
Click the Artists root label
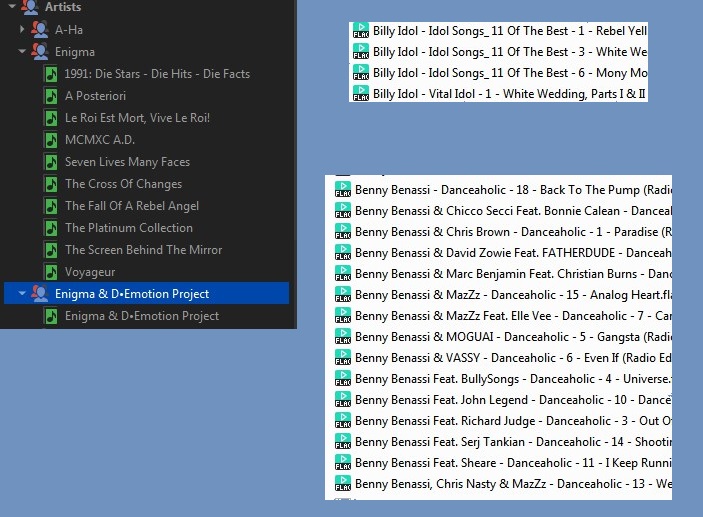coord(63,7)
